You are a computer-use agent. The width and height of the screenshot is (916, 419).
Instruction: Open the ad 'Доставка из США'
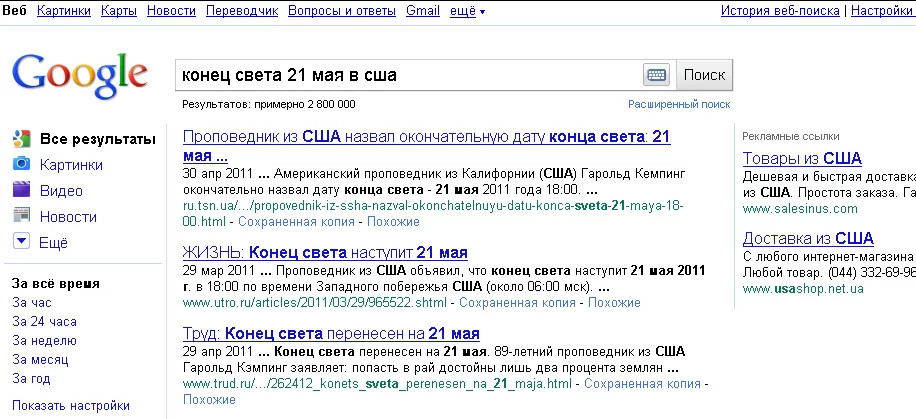click(808, 238)
